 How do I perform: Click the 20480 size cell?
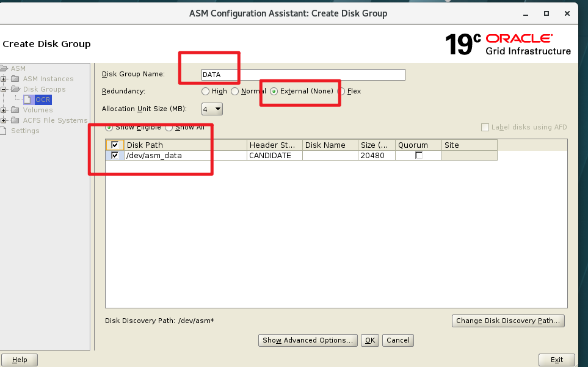pos(377,156)
